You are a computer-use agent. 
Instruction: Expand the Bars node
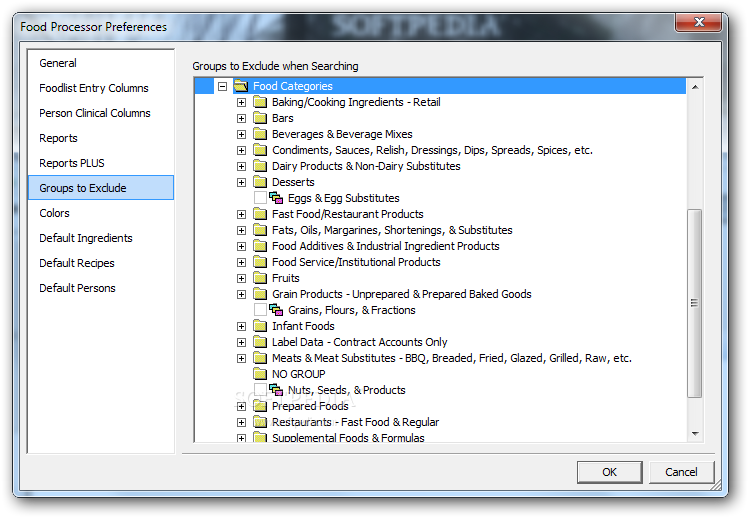coord(241,118)
